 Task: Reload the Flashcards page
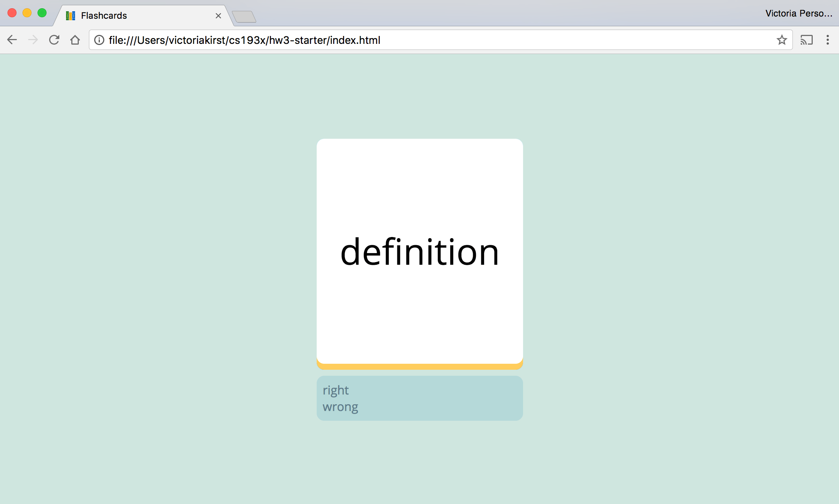pyautogui.click(x=54, y=40)
